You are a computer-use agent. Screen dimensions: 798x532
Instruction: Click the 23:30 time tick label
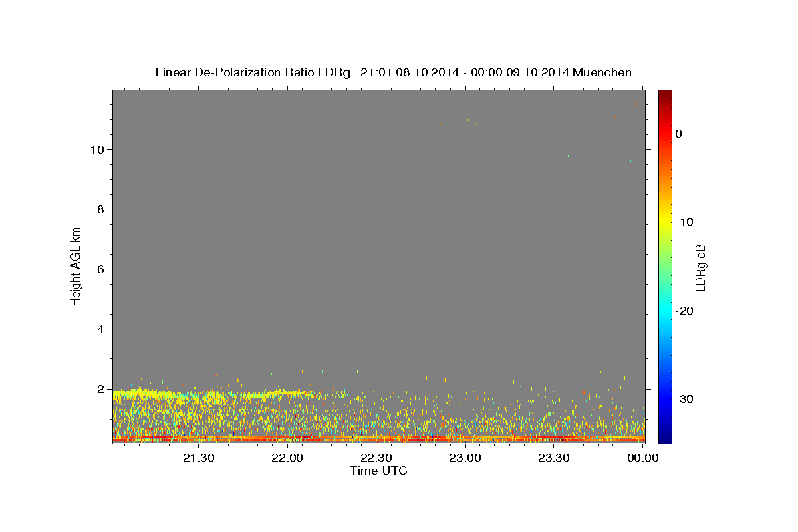click(x=553, y=458)
